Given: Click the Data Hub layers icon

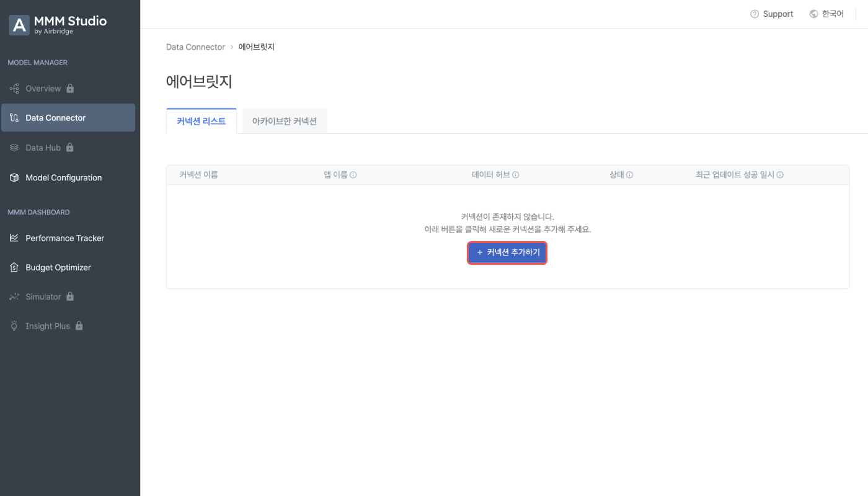Looking at the screenshot, I should point(14,148).
